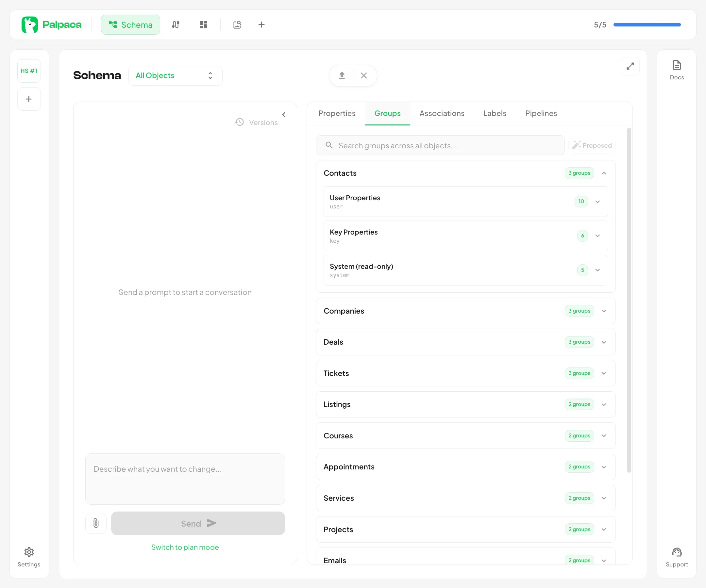Switch to the Associations tab
The height and width of the screenshot is (588, 706).
442,113
